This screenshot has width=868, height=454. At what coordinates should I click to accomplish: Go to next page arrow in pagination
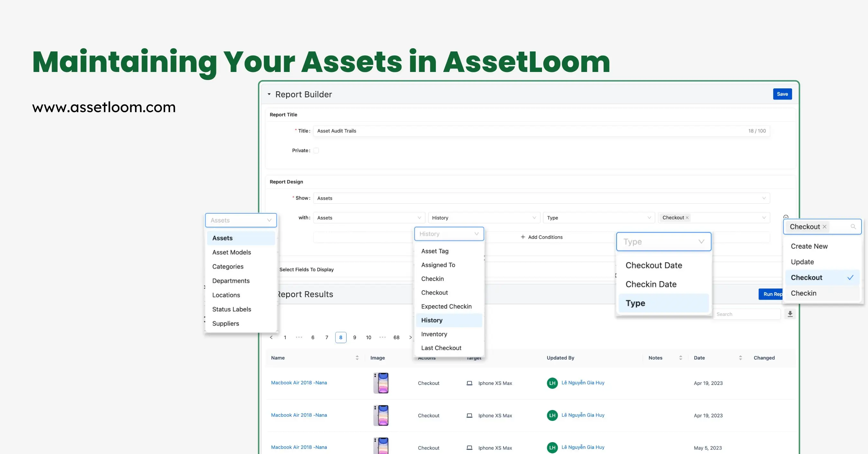click(410, 337)
